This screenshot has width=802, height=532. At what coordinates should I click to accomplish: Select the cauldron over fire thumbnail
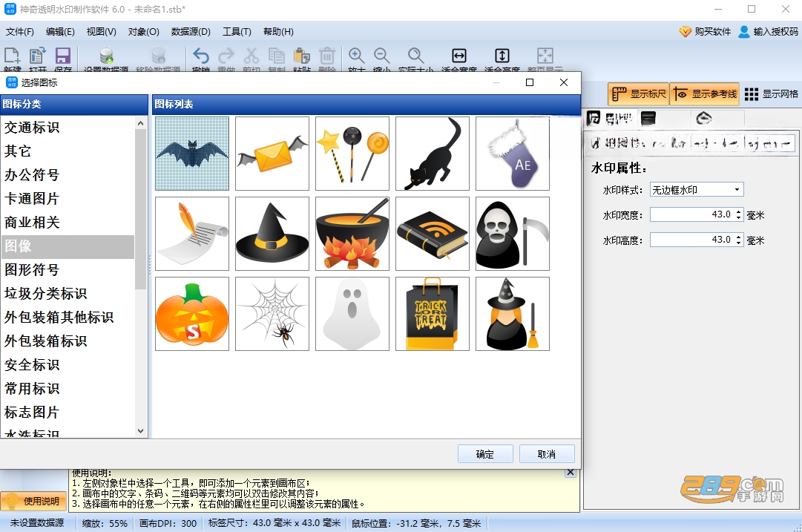point(352,234)
